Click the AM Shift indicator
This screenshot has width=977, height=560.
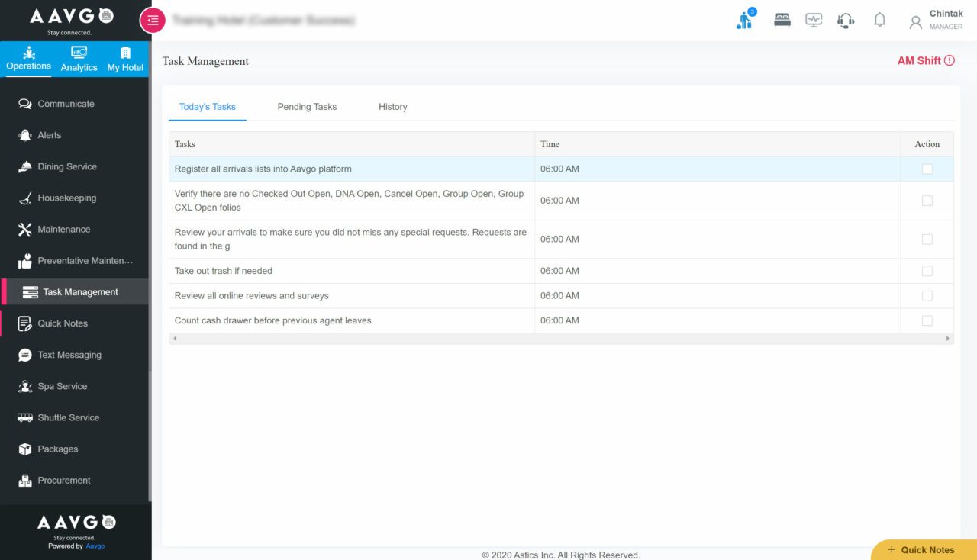921,60
